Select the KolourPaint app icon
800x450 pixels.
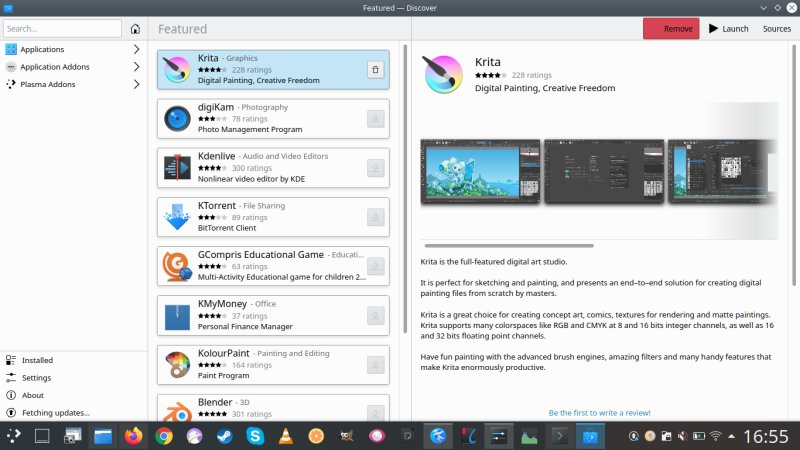[x=178, y=365]
